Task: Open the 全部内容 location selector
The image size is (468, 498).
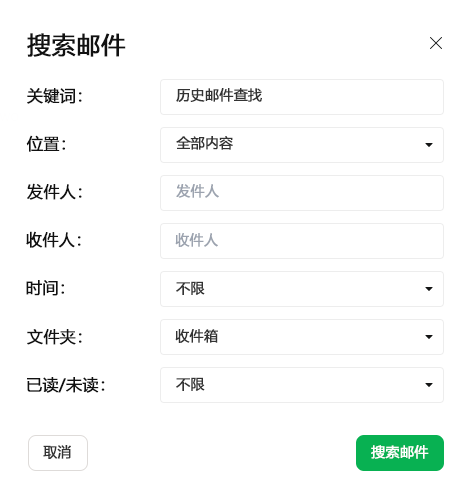Action: click(302, 145)
